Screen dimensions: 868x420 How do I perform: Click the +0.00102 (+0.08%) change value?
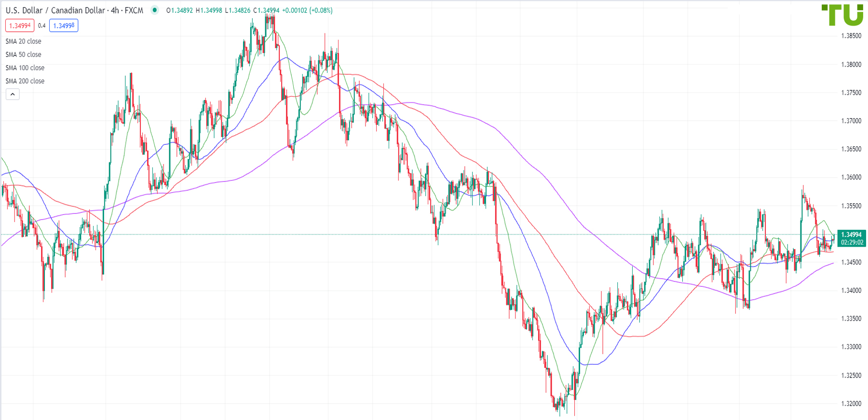coord(307,10)
